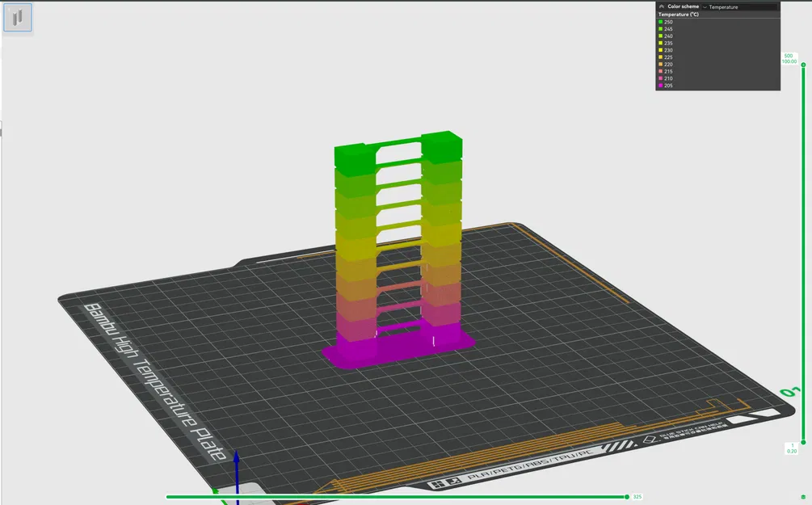Click the salmon 215 color swatch
The height and width of the screenshot is (505, 812).
tap(661, 71)
